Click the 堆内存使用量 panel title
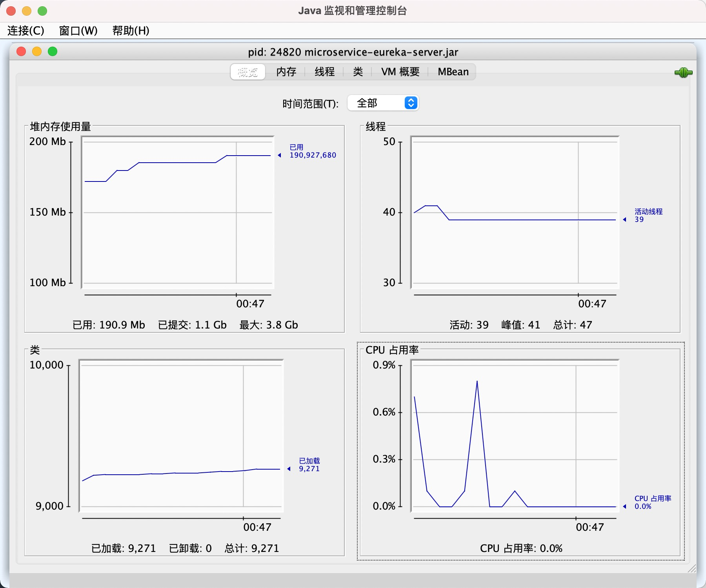 point(60,127)
